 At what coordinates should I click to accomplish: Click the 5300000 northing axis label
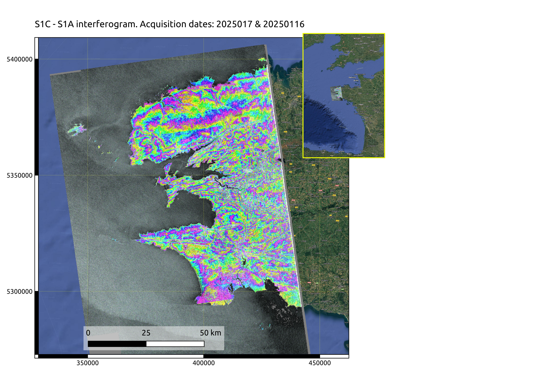19,292
